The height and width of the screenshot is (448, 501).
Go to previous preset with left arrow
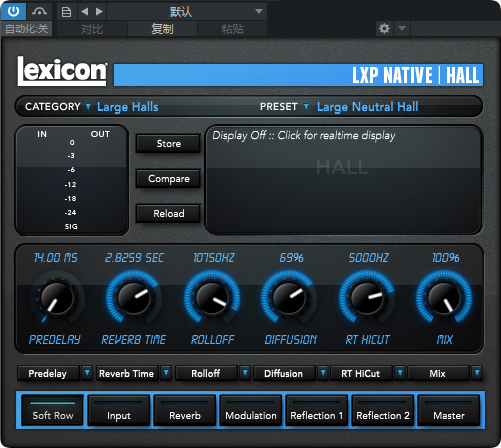pyautogui.click(x=85, y=12)
